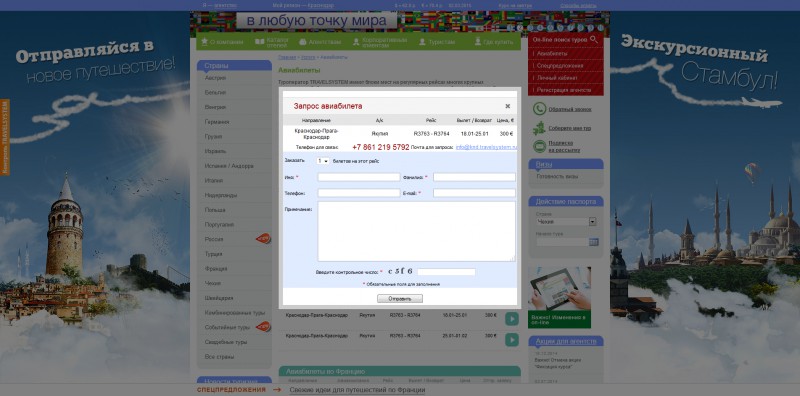
Task: Open the Способы оплаты link in top bar
Action: 578,6
